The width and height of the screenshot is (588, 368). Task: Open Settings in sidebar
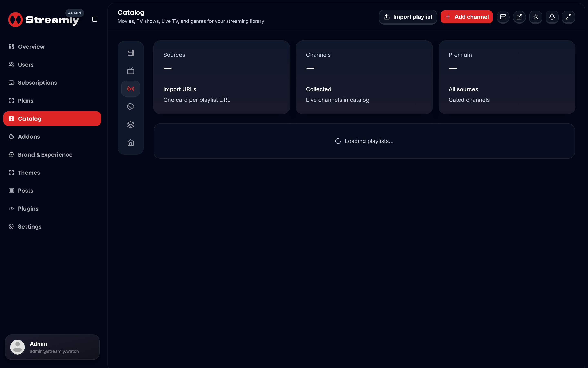pyautogui.click(x=52, y=227)
